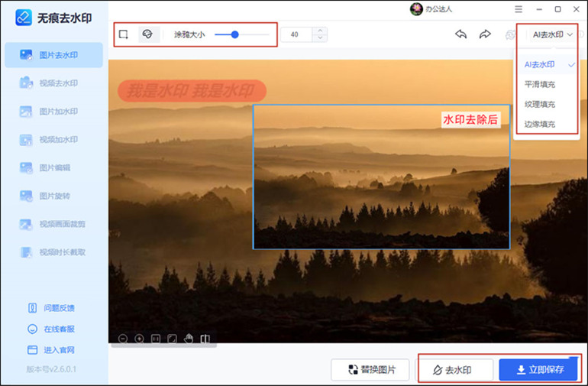Expand the AI去水印 mode dropdown
The image size is (588, 386).
pos(553,34)
